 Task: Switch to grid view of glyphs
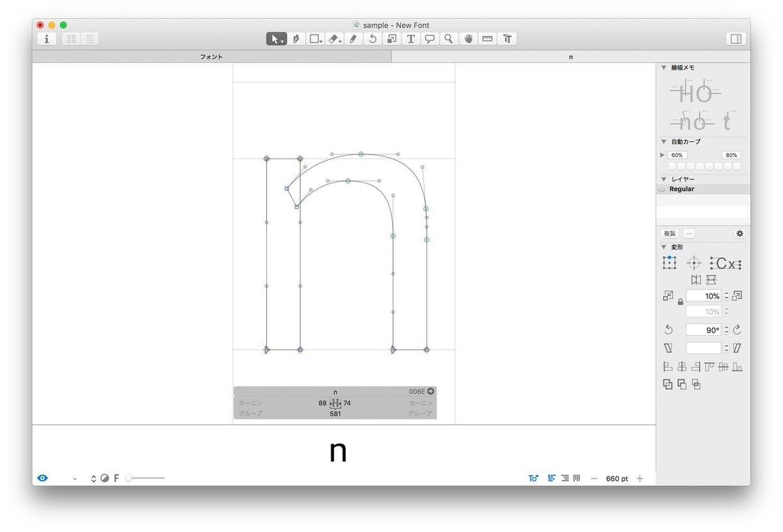(72, 39)
